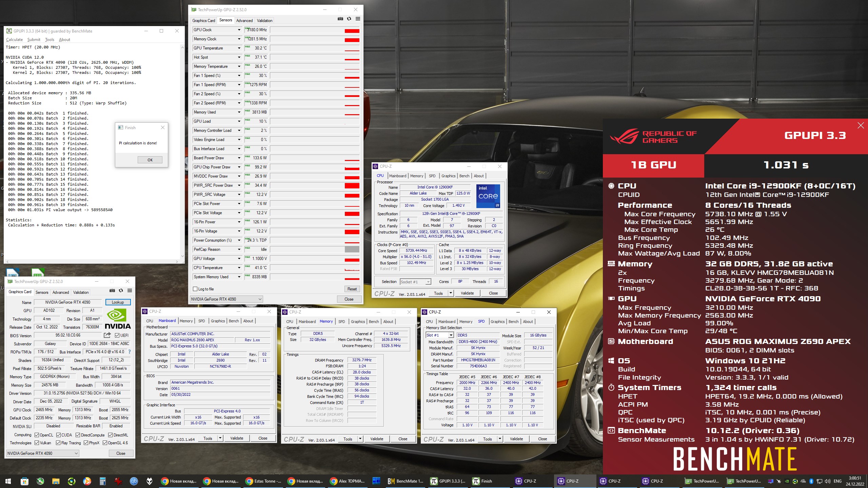Click the camera icon in GPU-Z Graphics Card window
Viewport: 868px width, 488px height.
[112, 290]
